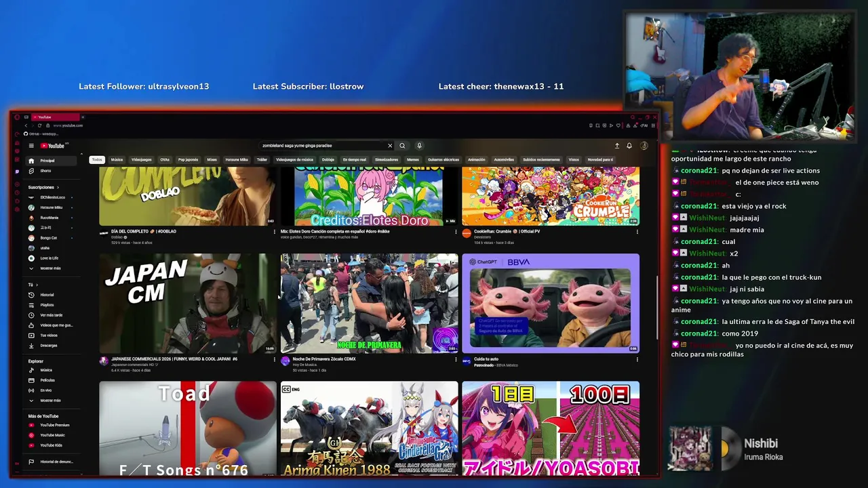Screen dimensions: 868x488
Task: Open Tus videos in the sidebar
Action: pyautogui.click(x=52, y=335)
